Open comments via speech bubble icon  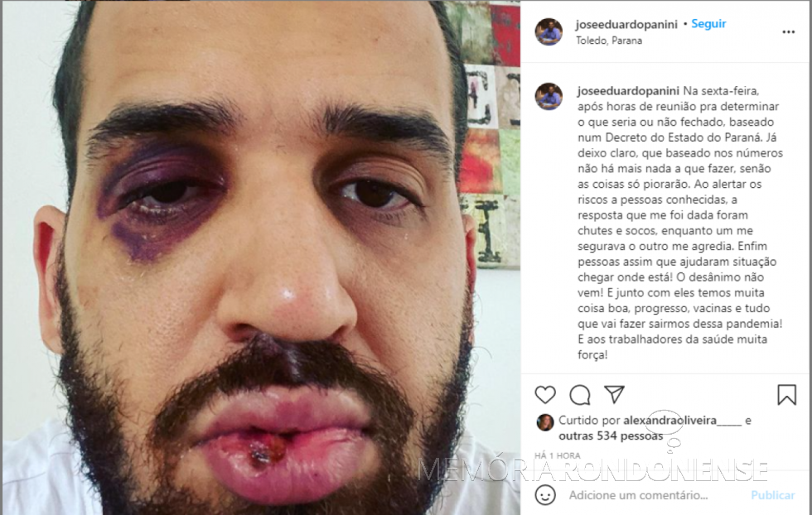[579, 395]
